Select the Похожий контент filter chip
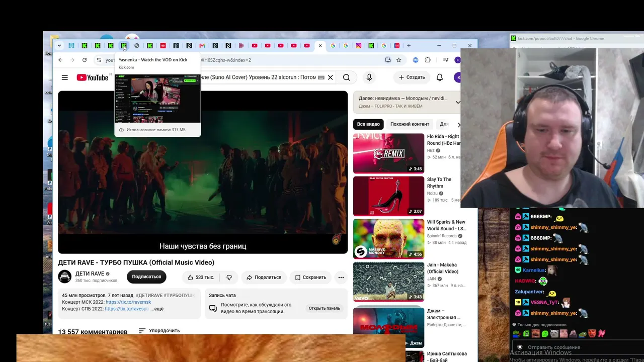 pos(410,124)
